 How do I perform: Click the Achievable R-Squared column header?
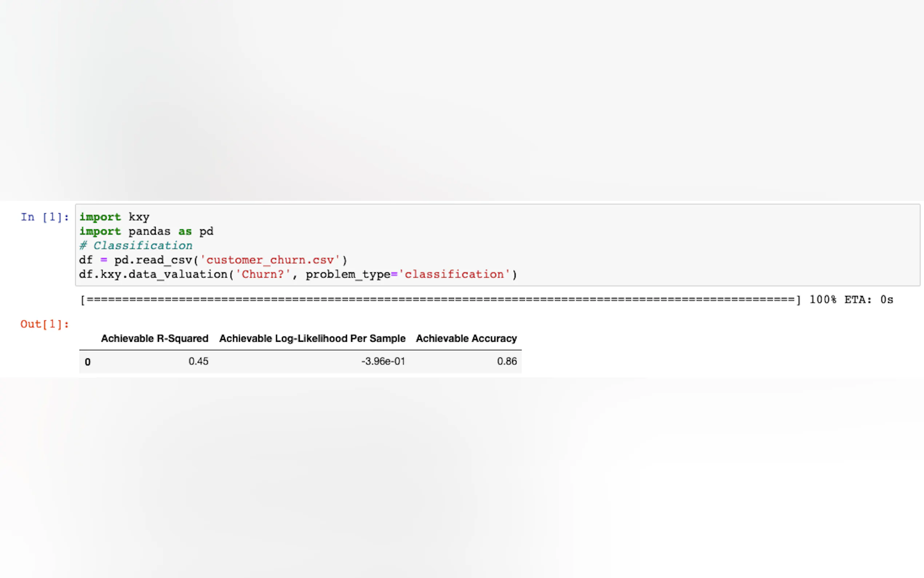point(155,339)
